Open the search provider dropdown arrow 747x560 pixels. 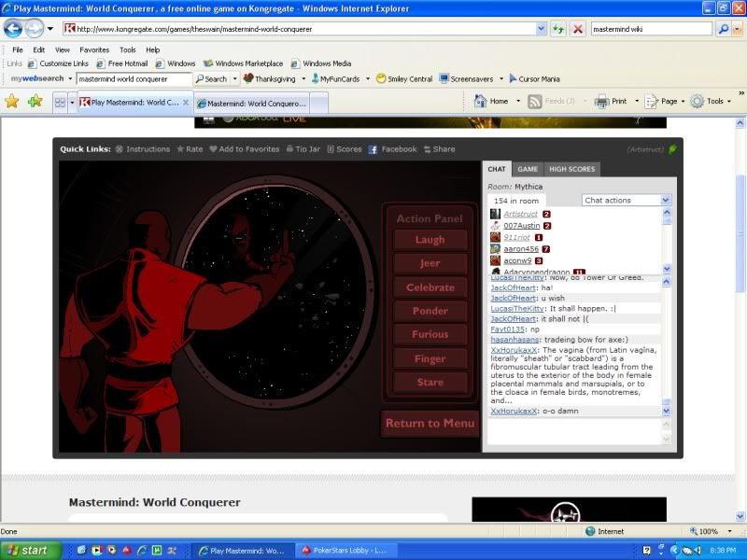738,29
